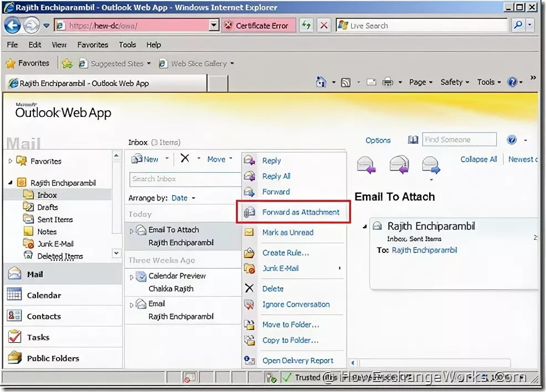The image size is (546, 392).
Task: Open the Help menu
Action: [153, 44]
